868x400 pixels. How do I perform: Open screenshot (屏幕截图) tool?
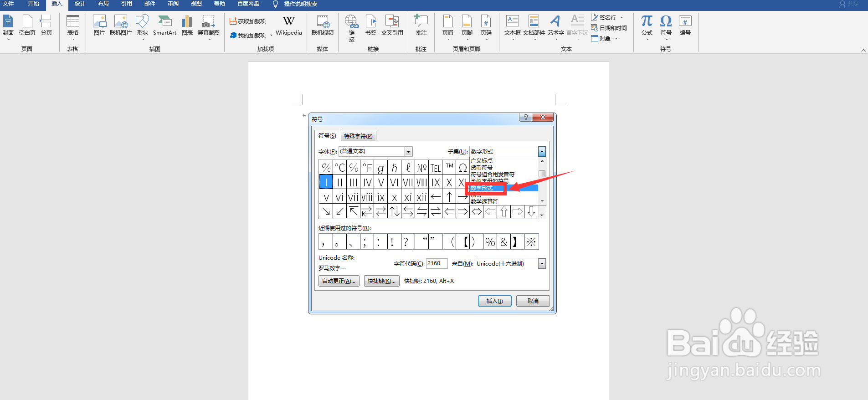pos(209,27)
